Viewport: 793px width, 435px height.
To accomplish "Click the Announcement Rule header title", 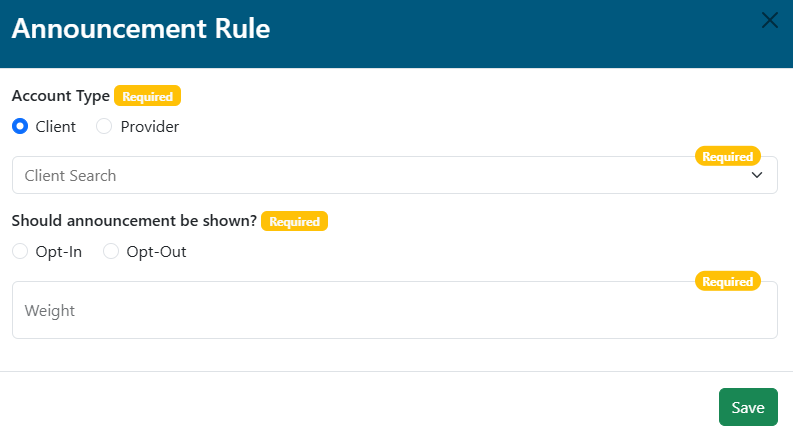I will coord(141,29).
